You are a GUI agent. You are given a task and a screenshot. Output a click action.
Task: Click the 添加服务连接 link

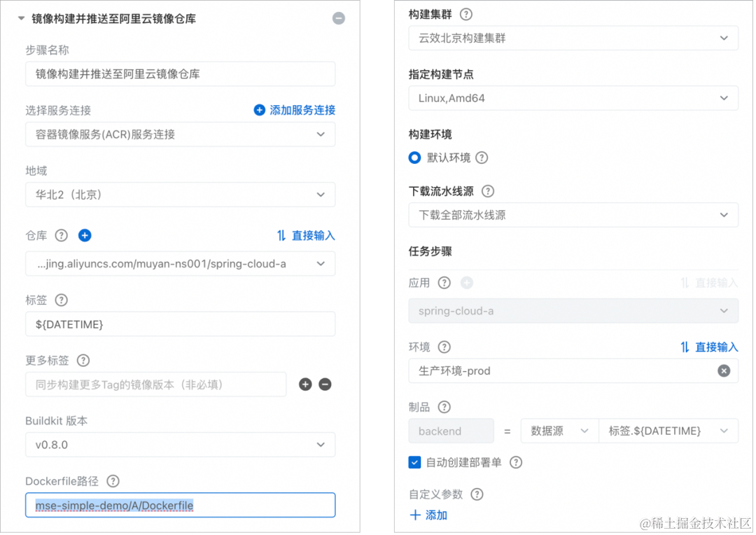coord(295,110)
